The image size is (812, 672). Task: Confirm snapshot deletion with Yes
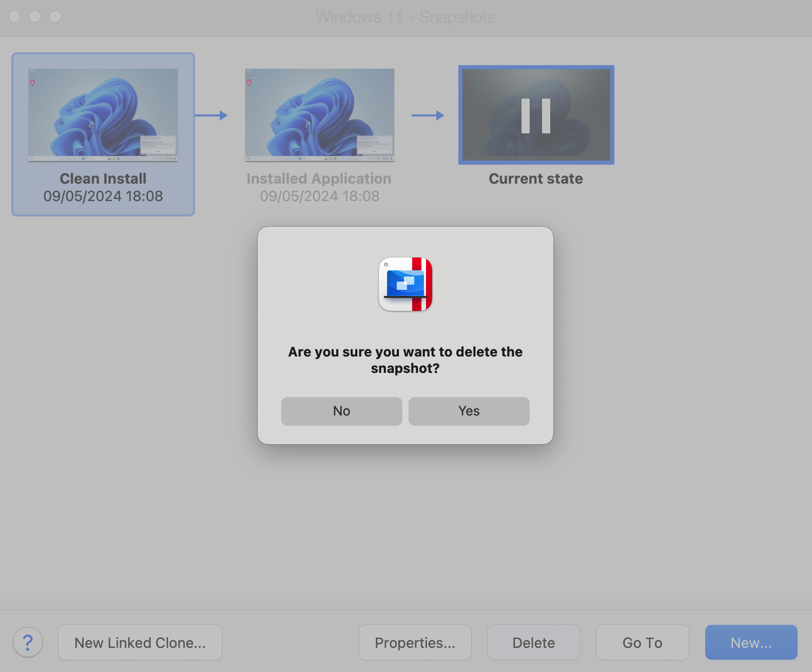tap(469, 411)
